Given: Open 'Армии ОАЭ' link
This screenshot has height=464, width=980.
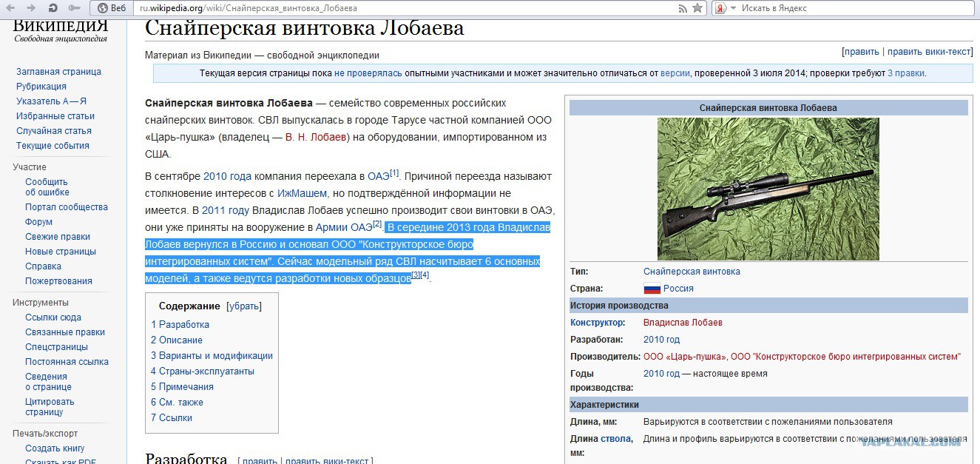Looking at the screenshot, I should coord(343,227).
